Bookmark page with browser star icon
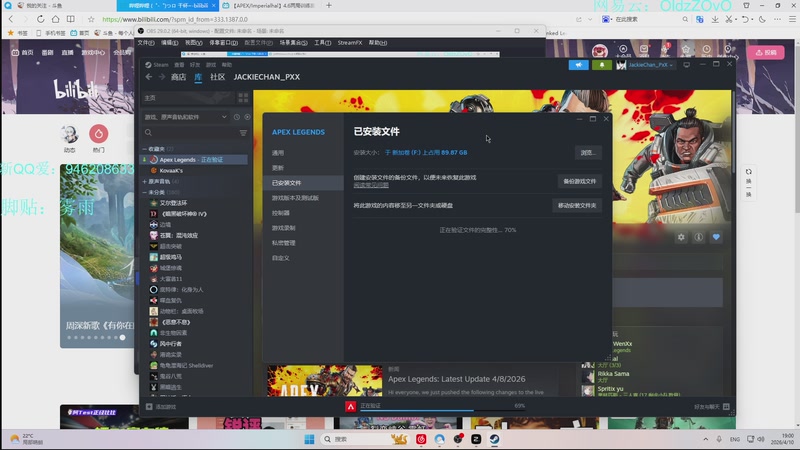This screenshot has height=450, width=800. coord(91,19)
